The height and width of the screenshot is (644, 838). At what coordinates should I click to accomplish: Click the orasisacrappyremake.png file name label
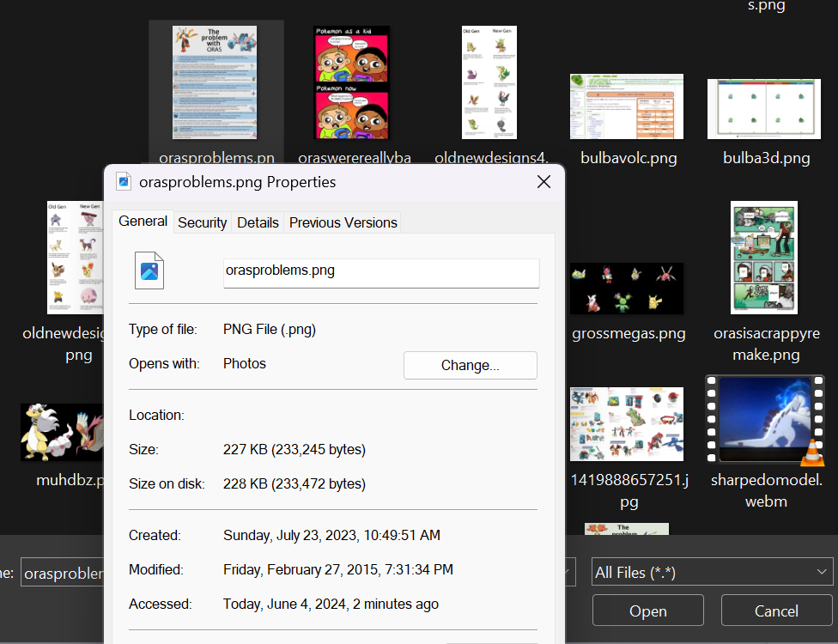767,343
